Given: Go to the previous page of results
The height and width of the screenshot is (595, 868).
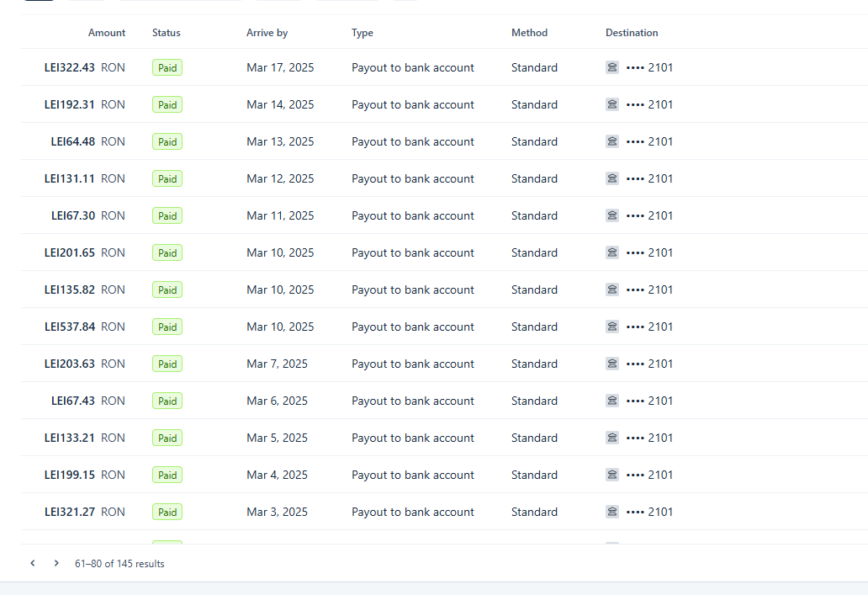Looking at the screenshot, I should click(x=33, y=563).
